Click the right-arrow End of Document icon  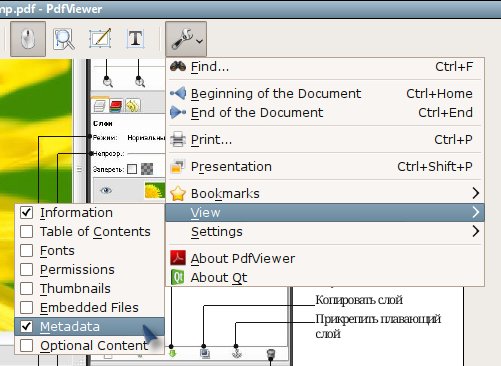178,113
